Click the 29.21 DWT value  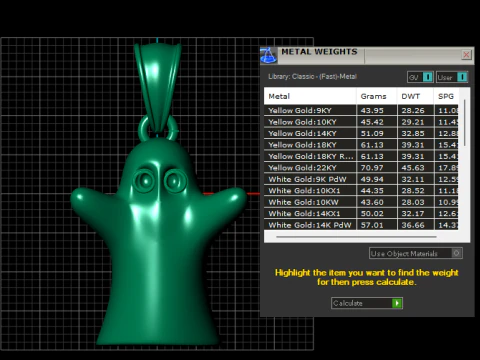click(x=413, y=122)
